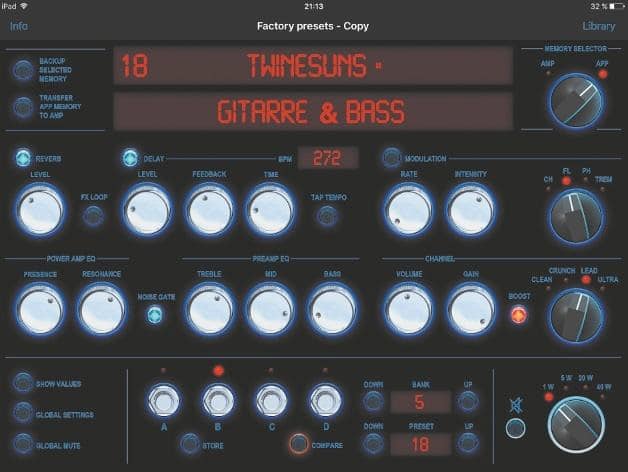
Task: Toggle Global Mute
Action: pos(22,444)
